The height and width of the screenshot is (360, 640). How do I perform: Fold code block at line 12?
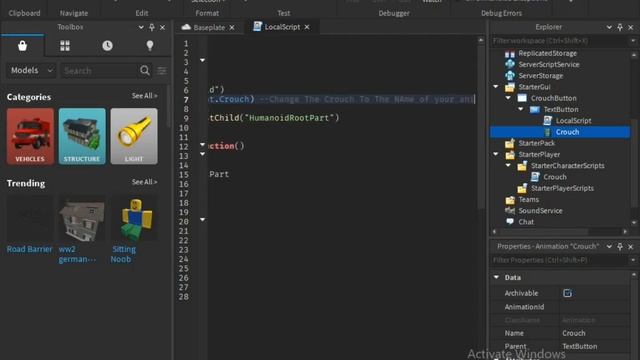click(202, 144)
